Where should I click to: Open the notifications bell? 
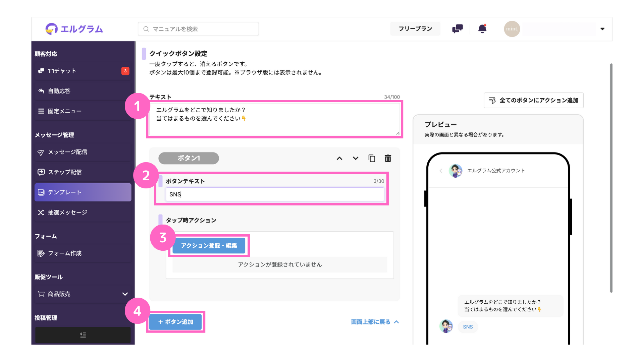tap(482, 29)
